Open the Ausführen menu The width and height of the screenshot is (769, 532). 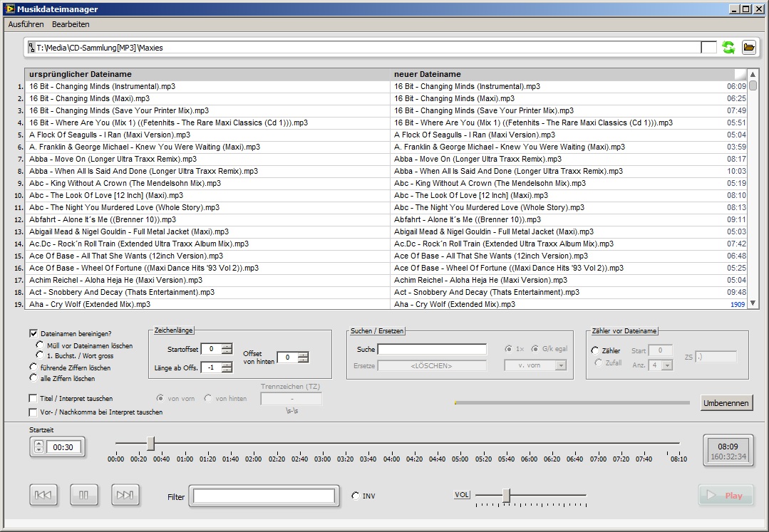click(26, 24)
